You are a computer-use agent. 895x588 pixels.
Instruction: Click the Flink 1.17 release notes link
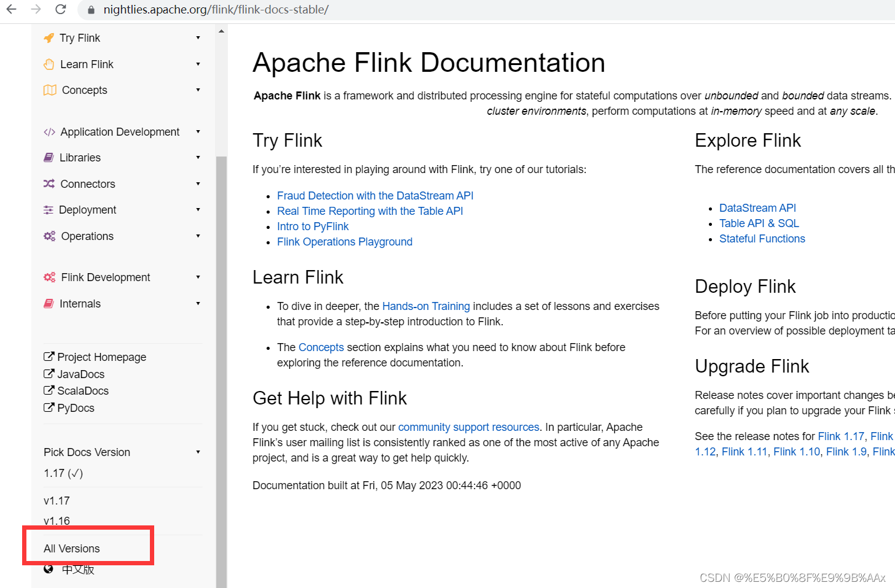tap(841, 436)
